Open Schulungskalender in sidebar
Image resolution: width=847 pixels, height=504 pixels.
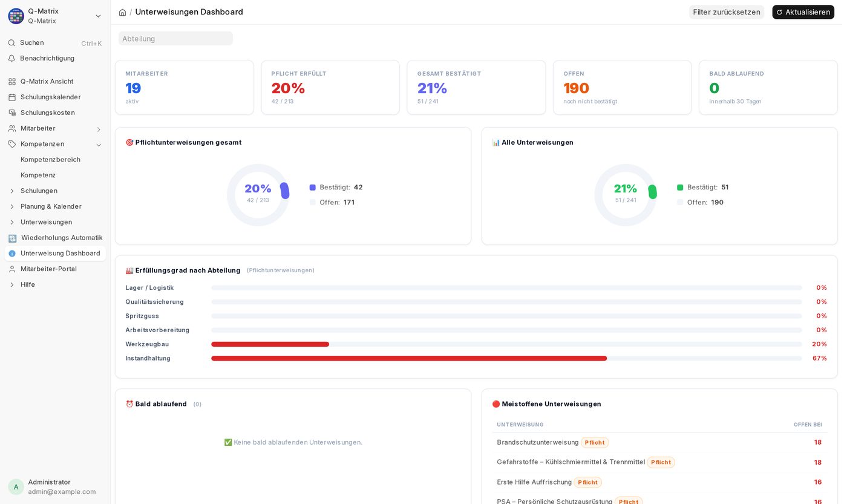click(55, 97)
